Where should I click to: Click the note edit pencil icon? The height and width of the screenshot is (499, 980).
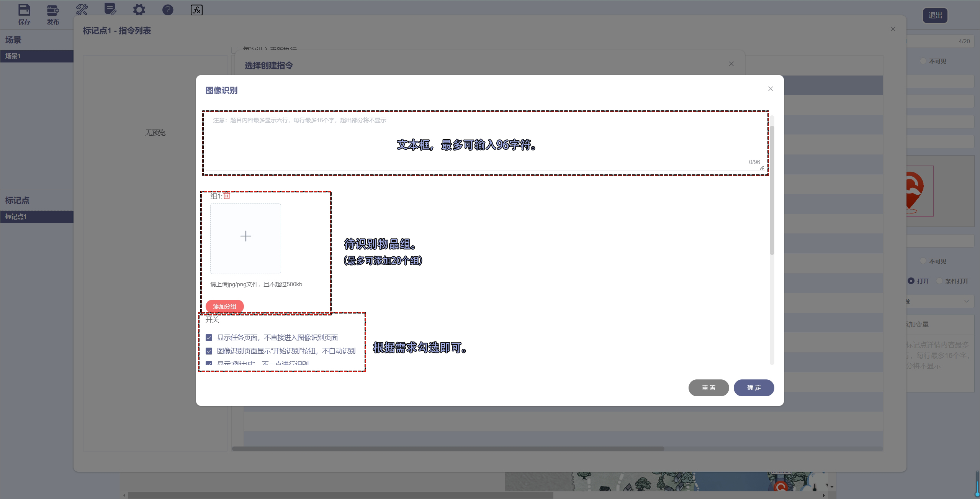tap(110, 9)
